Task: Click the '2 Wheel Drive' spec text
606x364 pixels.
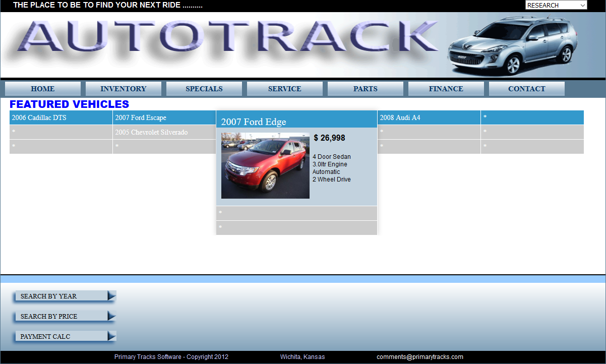Action: [332, 179]
